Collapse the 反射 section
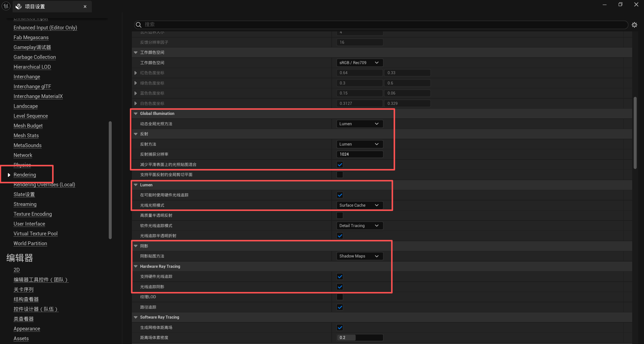644x344 pixels. [136, 134]
